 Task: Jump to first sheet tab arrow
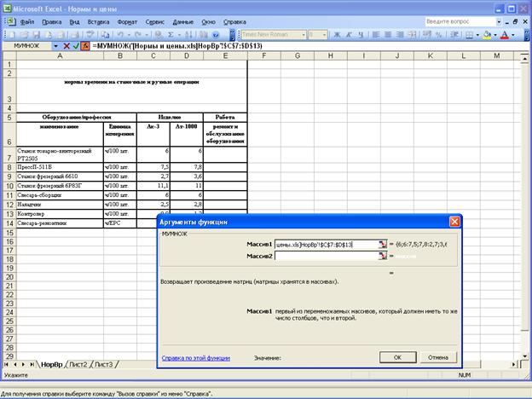click(x=6, y=364)
